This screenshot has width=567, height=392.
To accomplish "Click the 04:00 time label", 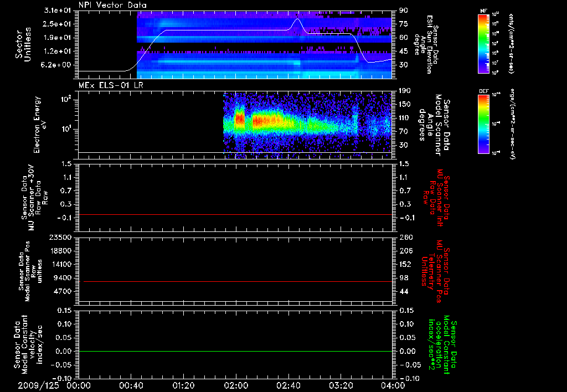I will click(393, 385).
